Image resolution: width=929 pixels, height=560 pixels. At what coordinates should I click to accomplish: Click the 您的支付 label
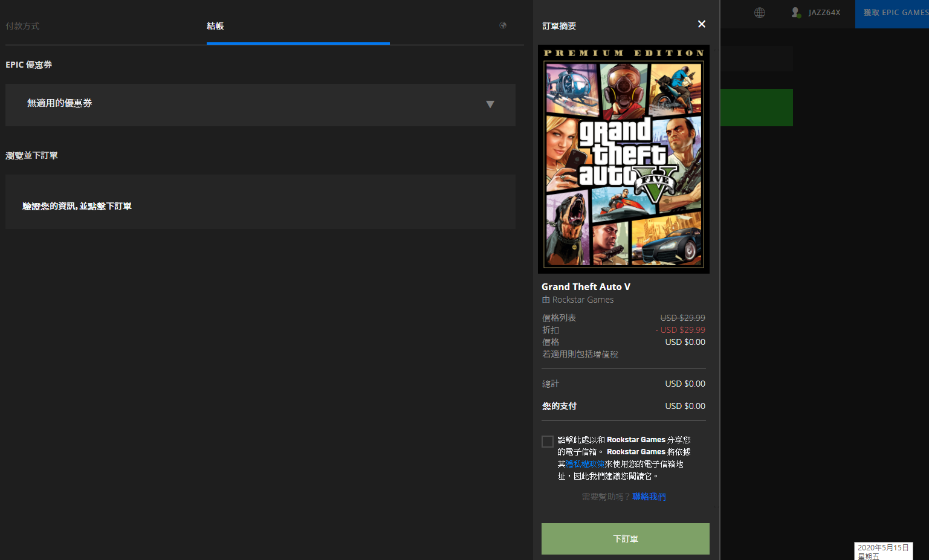pyautogui.click(x=559, y=406)
